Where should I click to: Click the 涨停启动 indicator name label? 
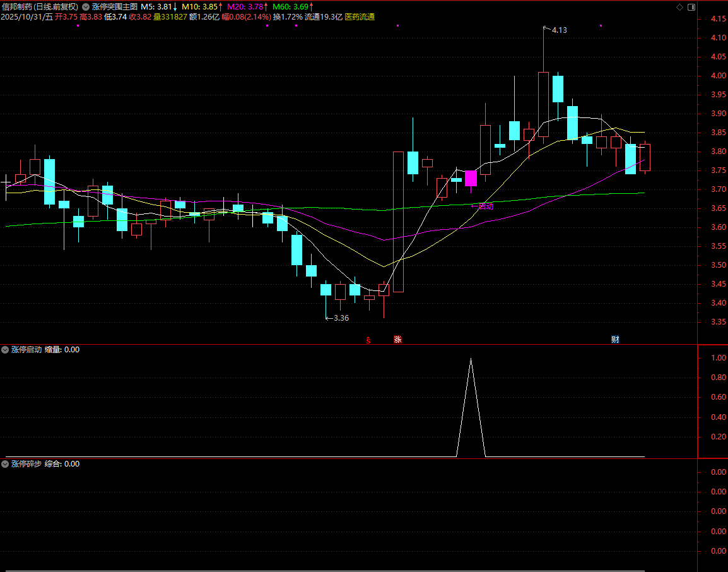tap(26, 349)
